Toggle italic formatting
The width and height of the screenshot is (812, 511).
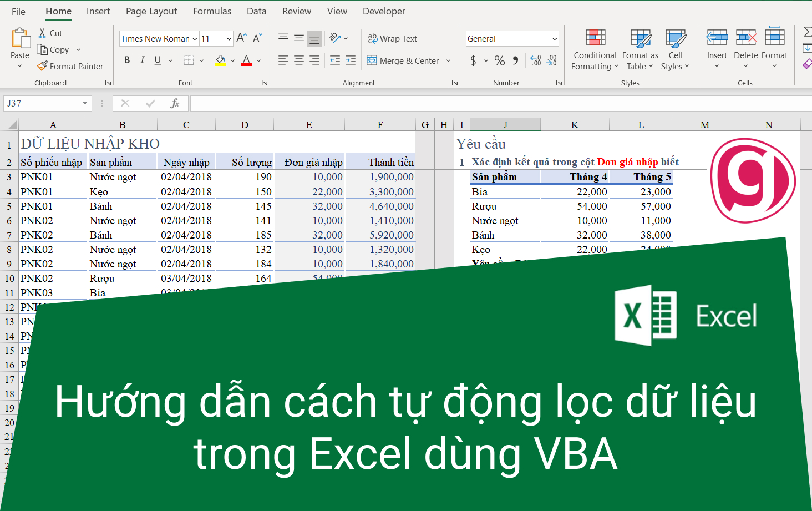pos(142,60)
